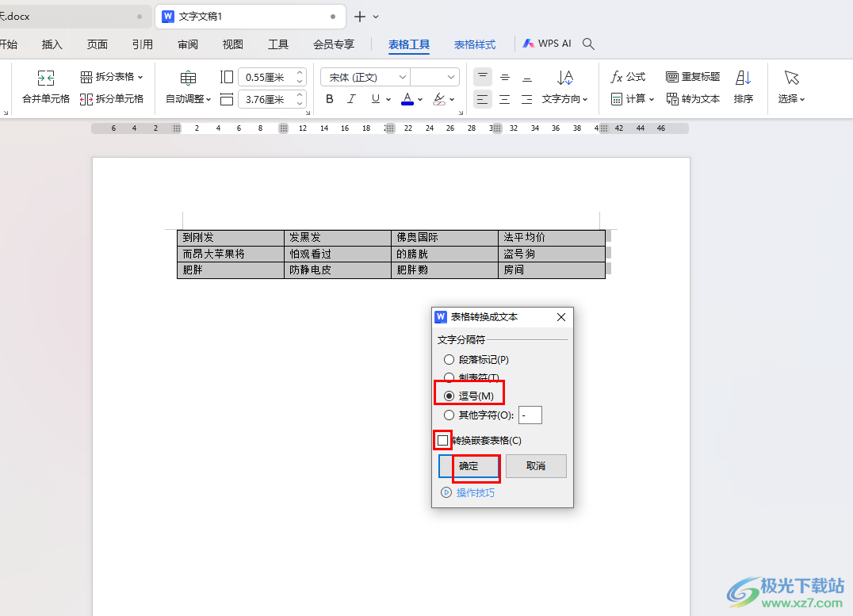Toggle 转换嵌套表格(C) checkbox

click(x=443, y=440)
